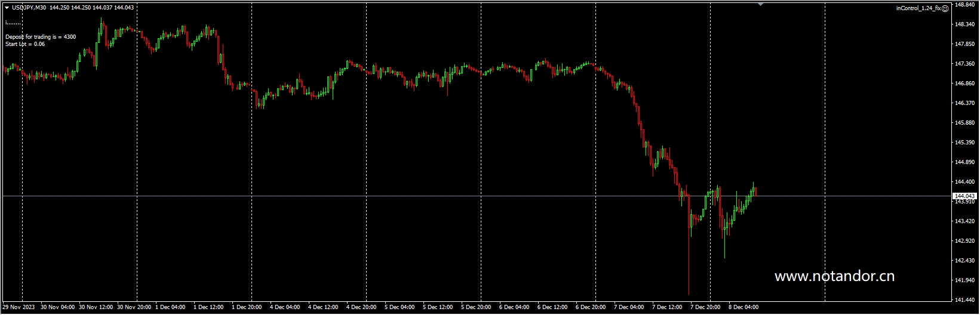Viewport: 980px width, 315px height.
Task: Click the 4 Dec 04:00 time axis label
Action: tap(285, 307)
